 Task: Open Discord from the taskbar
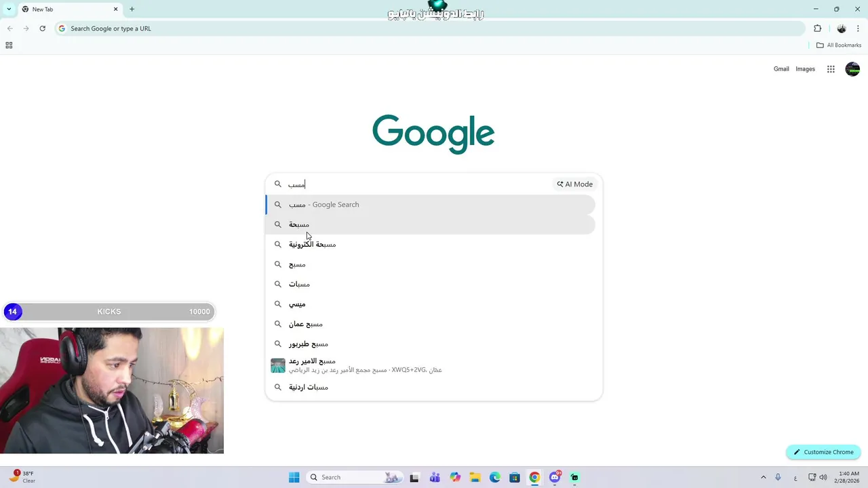tap(555, 477)
